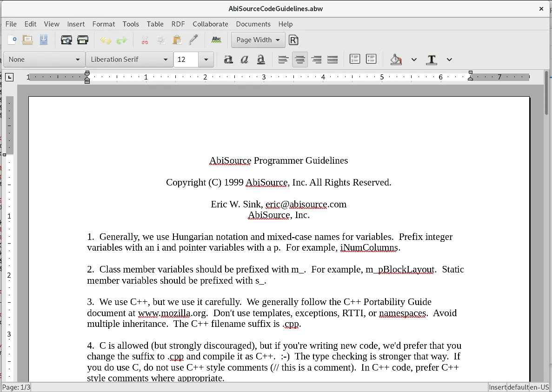Click the Open file folder icon
Screen dimensions: 552x392
[x=28, y=40]
